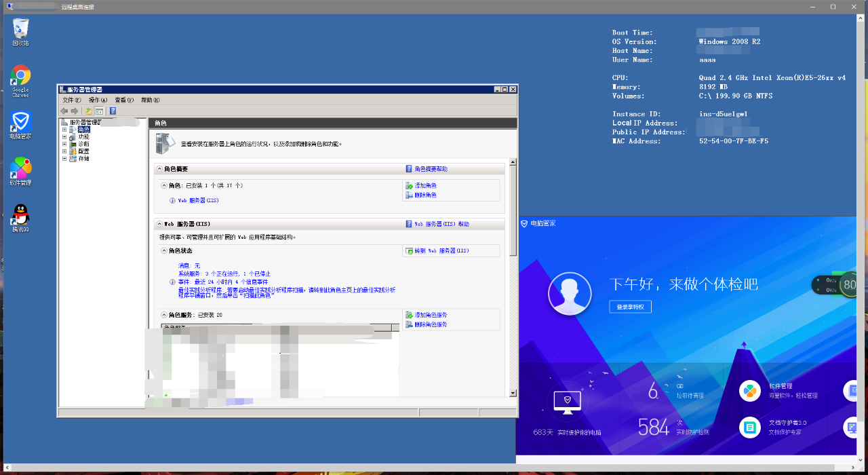This screenshot has width=868, height=475.
Task: Launch the Tencent QQ desktop shortcut
Action: coord(20,217)
